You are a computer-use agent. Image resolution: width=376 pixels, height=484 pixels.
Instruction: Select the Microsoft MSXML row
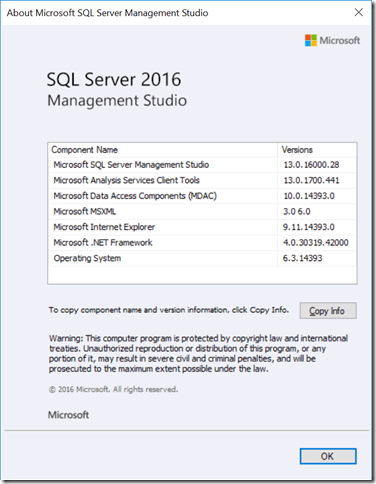click(202, 211)
